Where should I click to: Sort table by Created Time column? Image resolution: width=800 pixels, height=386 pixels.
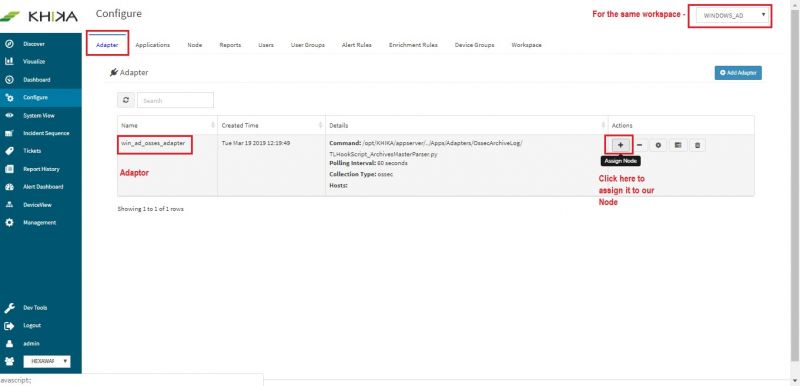pos(271,125)
